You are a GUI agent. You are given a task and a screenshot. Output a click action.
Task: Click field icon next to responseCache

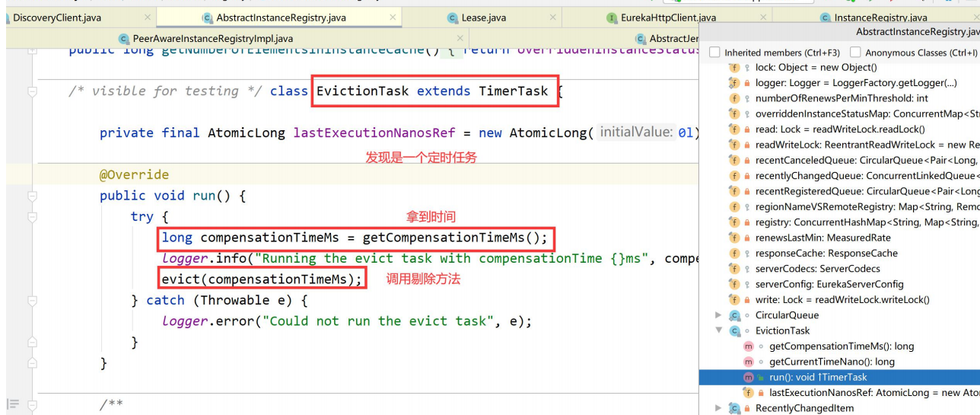point(734,253)
